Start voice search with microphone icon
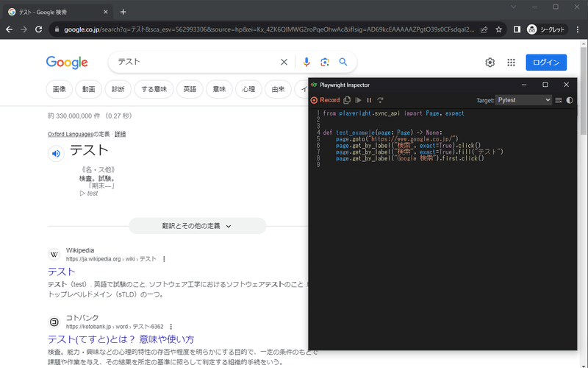 point(306,62)
